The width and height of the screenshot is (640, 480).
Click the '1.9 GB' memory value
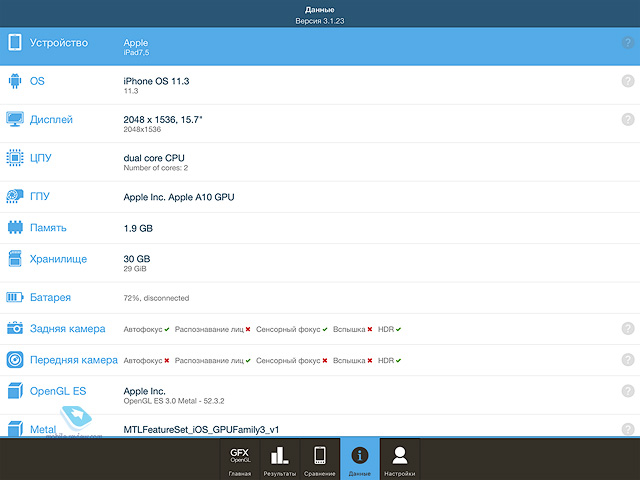(138, 228)
